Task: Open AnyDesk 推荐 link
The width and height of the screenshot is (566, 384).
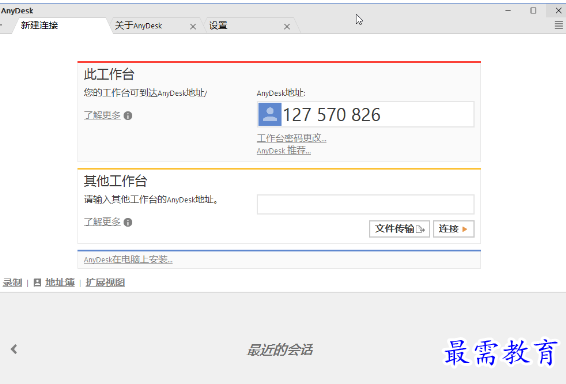Action: coord(284,150)
